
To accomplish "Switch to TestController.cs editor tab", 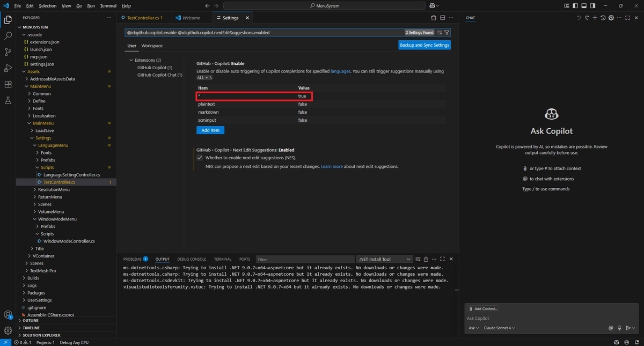I will coord(144,18).
